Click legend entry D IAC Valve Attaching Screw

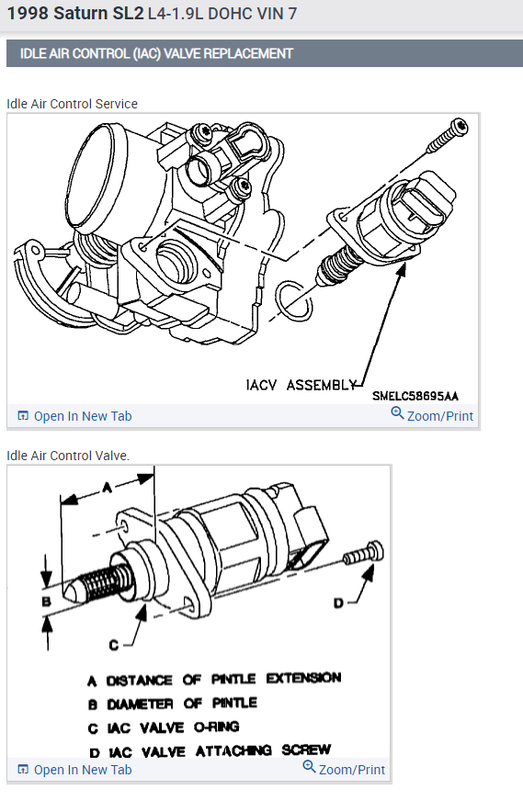[210, 750]
